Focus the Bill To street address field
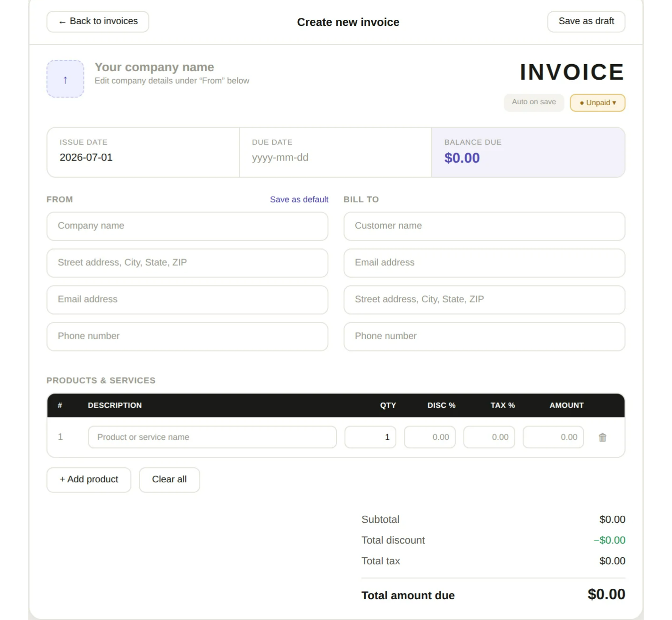 [x=484, y=300]
